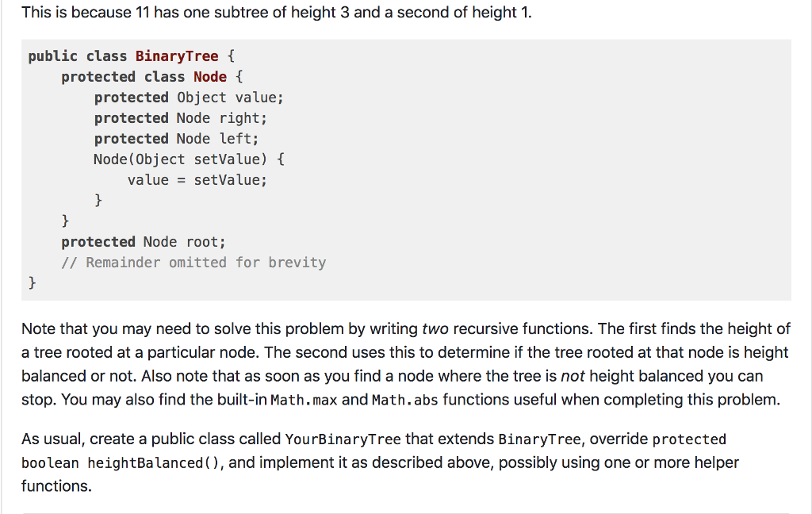Image resolution: width=812 pixels, height=514 pixels.
Task: Click the 'protected Node right;' field line
Action: (x=180, y=118)
